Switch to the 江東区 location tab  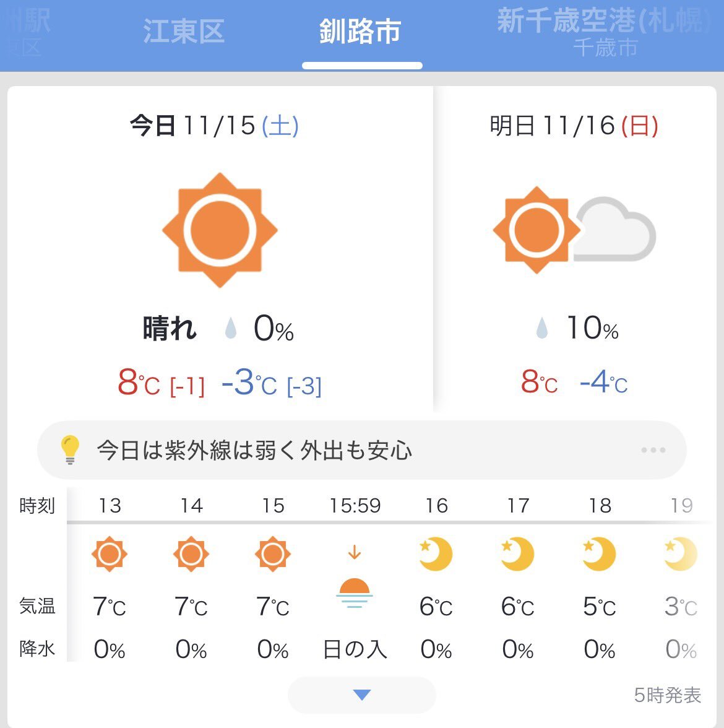184,32
